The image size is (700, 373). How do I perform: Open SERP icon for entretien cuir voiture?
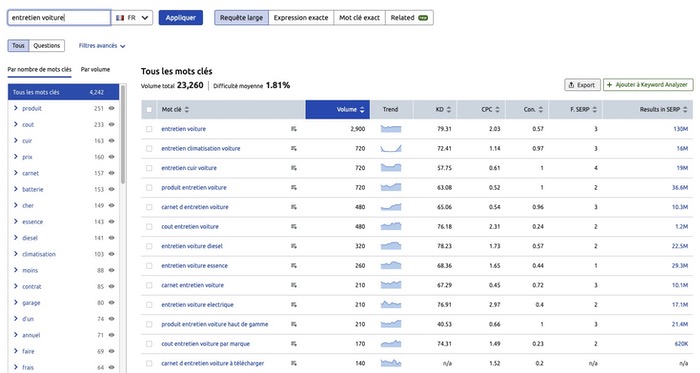(x=293, y=168)
